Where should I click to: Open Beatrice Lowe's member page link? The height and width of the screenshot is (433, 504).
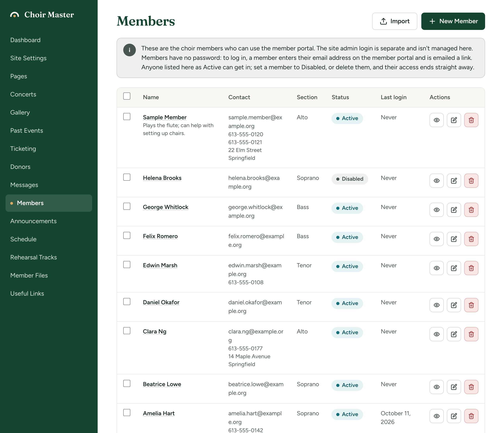pos(162,384)
